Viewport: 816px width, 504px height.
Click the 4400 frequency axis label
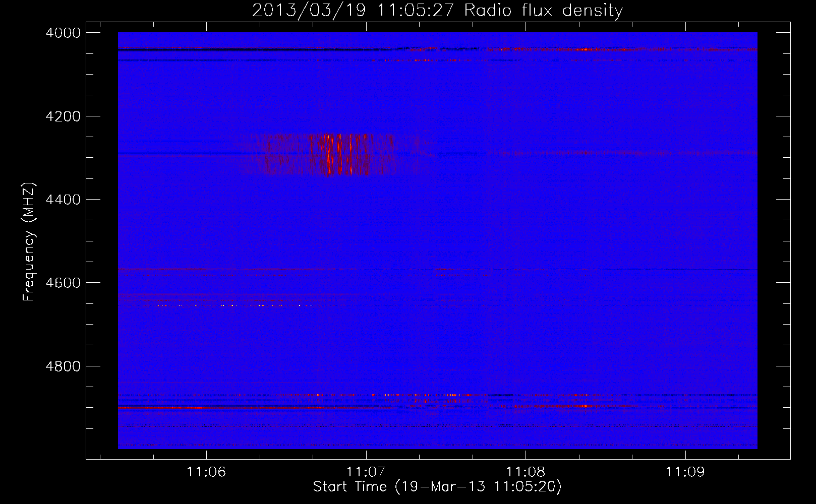pyautogui.click(x=63, y=200)
